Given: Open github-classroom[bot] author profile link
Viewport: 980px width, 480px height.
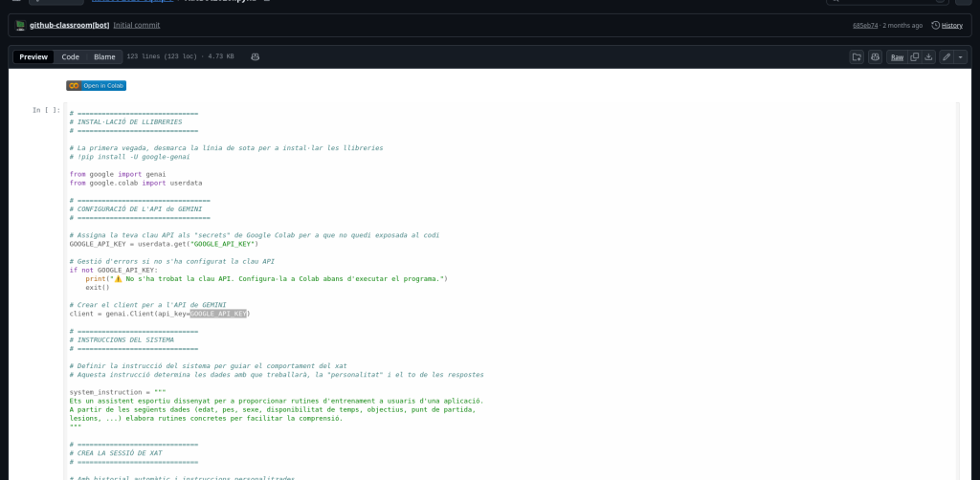Looking at the screenshot, I should (x=69, y=25).
